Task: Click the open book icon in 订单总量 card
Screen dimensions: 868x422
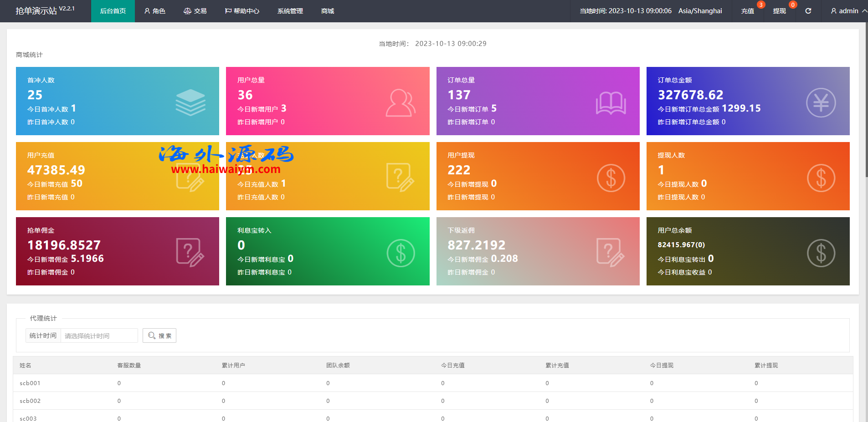Action: click(611, 103)
